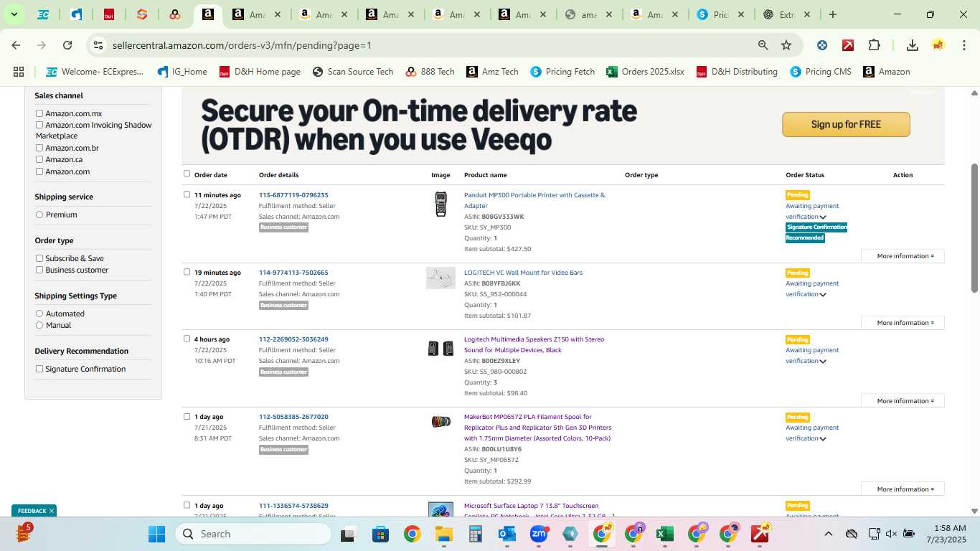
Task: Open the Extensions puzzle icon
Action: tap(874, 45)
